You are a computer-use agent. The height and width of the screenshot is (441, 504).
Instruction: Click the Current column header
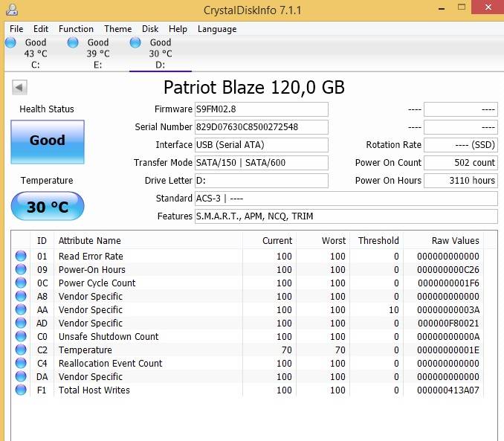point(269,241)
